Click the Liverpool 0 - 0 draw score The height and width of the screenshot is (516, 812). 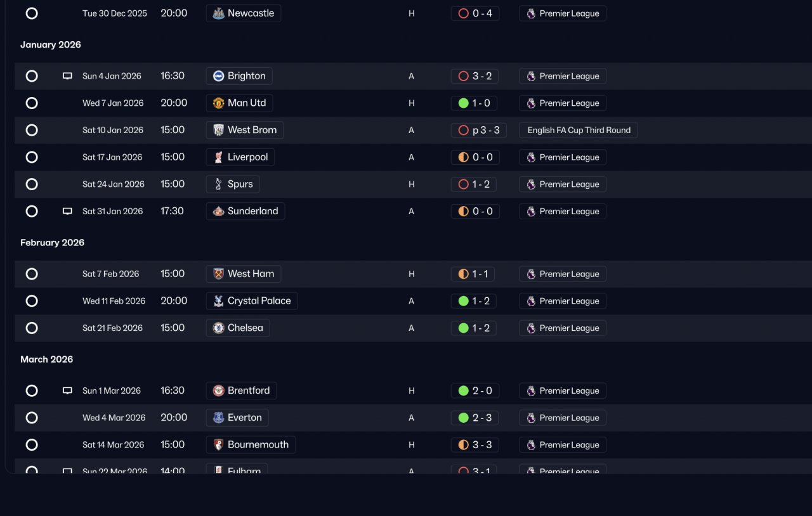pos(475,157)
